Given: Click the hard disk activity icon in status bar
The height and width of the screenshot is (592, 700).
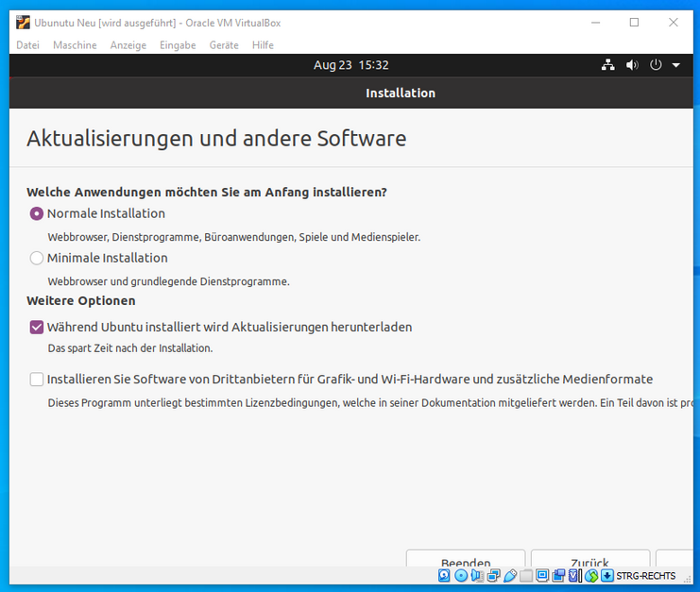Looking at the screenshot, I should pos(444,576).
